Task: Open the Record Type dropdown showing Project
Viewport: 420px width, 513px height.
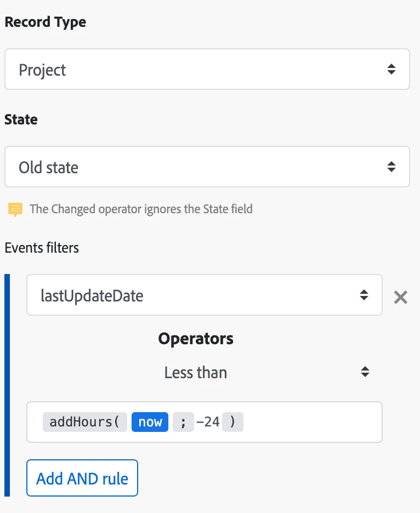Action: point(207,69)
